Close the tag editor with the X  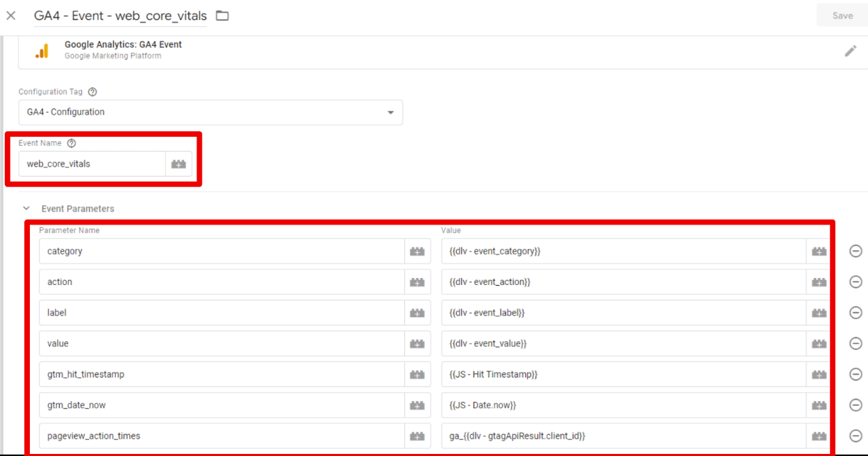coord(10,15)
